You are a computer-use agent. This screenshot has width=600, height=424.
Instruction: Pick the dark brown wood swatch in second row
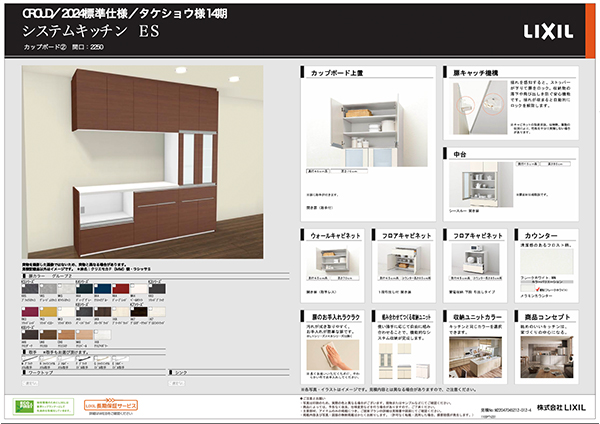tap(103, 312)
